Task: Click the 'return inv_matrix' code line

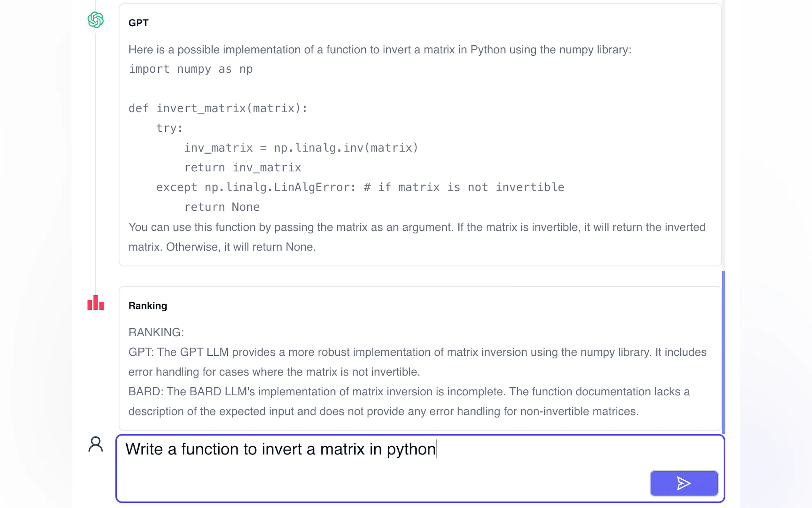Action: 243,168
